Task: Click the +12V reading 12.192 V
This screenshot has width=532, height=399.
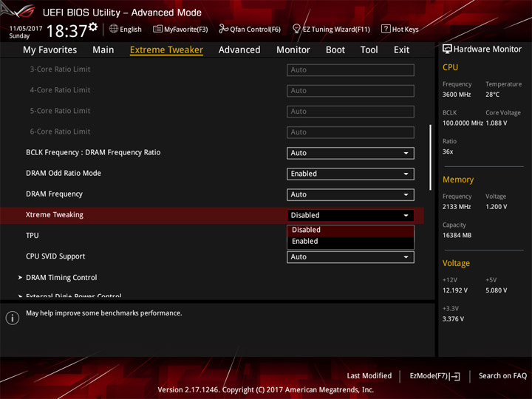Action: pos(455,290)
